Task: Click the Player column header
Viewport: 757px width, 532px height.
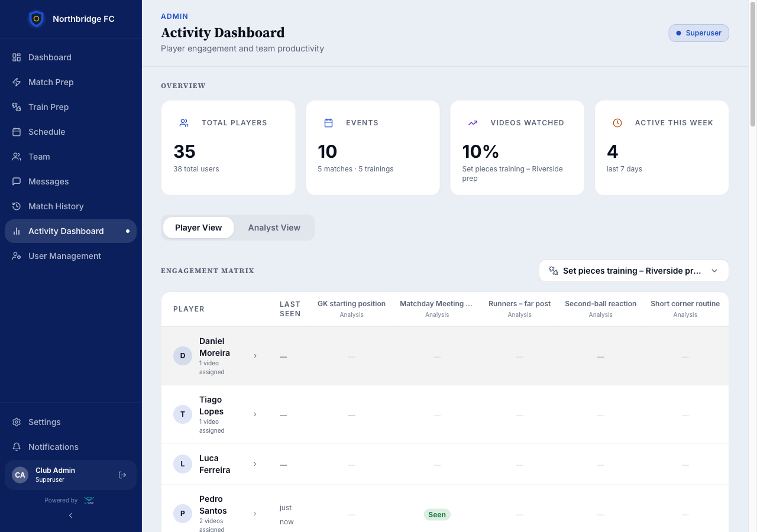Action: point(189,309)
